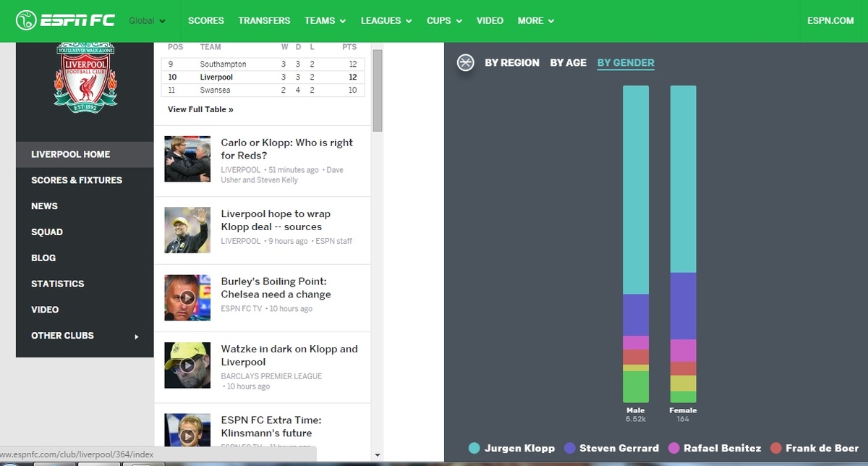868x466 pixels.
Task: Click the Liverpool Football Club crest
Action: click(x=85, y=77)
